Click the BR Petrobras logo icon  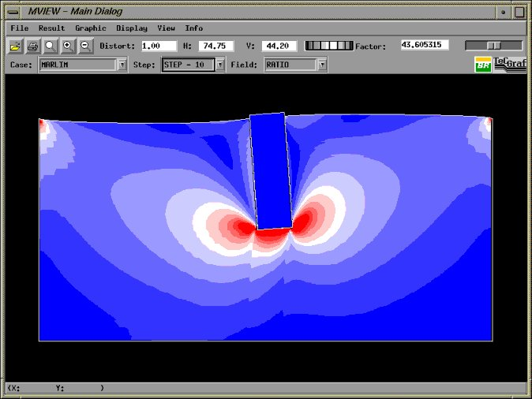(482, 65)
